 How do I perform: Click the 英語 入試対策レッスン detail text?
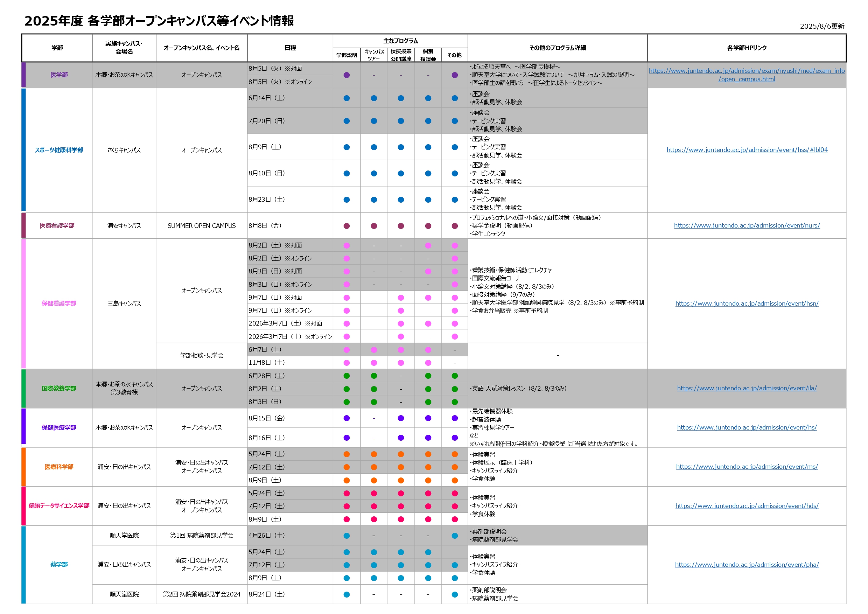518,388
